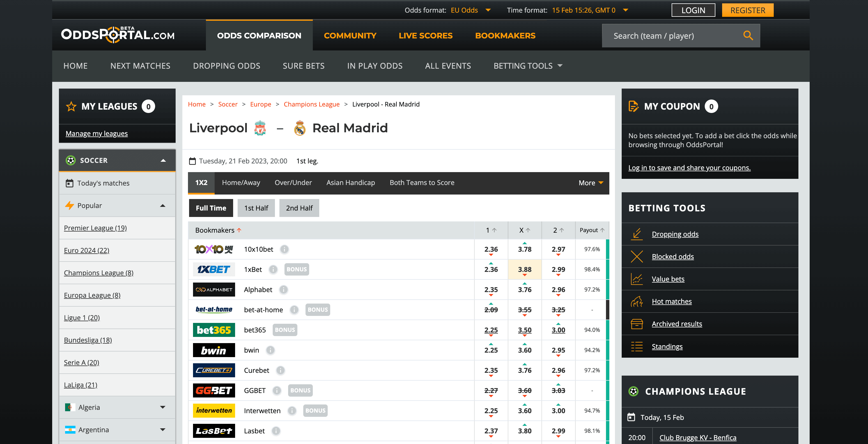Image resolution: width=868 pixels, height=444 pixels.
Task: Switch to the Over/Under tab
Action: click(293, 183)
